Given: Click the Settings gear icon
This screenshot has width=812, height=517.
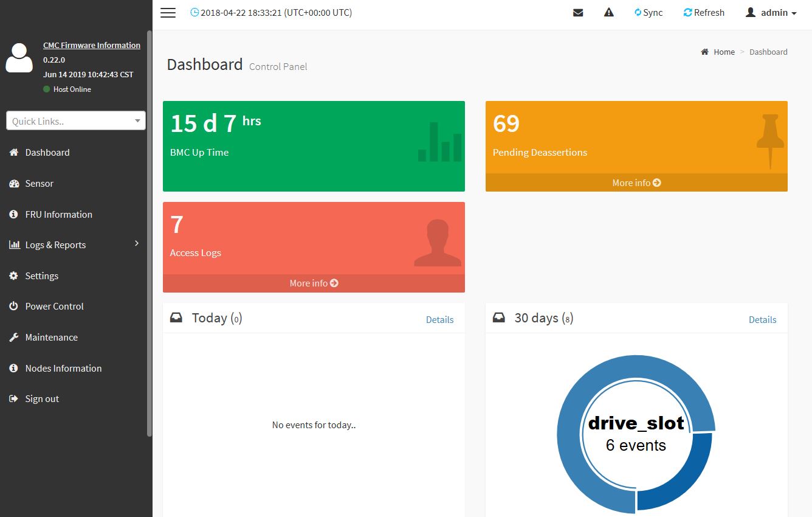Looking at the screenshot, I should (13, 276).
